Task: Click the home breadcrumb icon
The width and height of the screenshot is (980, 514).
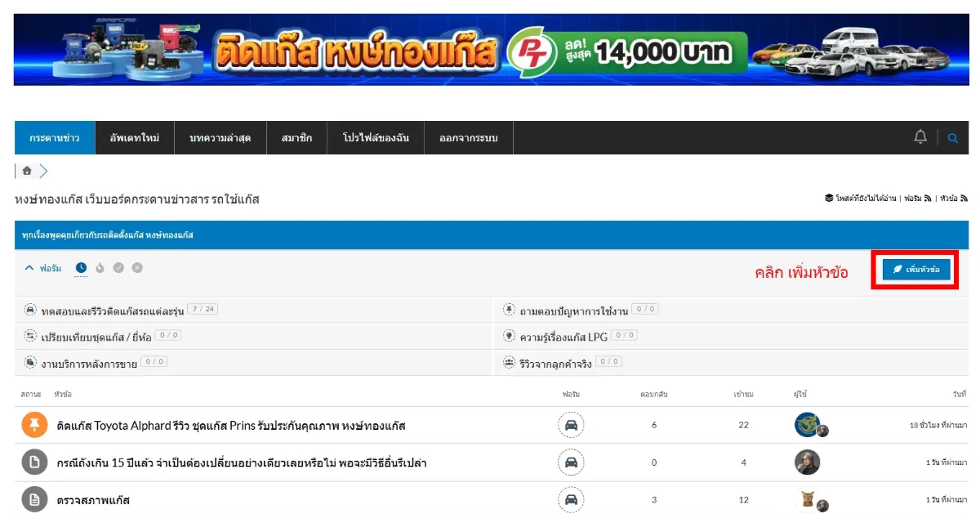Action: coord(27,171)
